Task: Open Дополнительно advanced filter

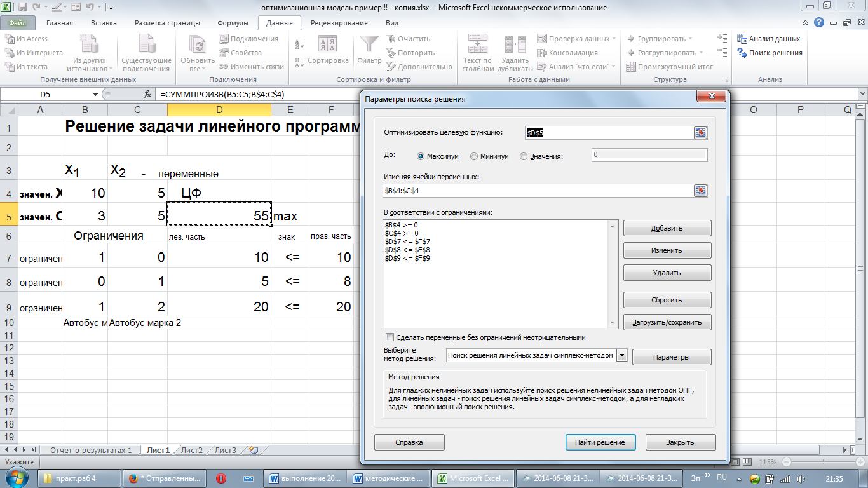Action: (x=419, y=67)
